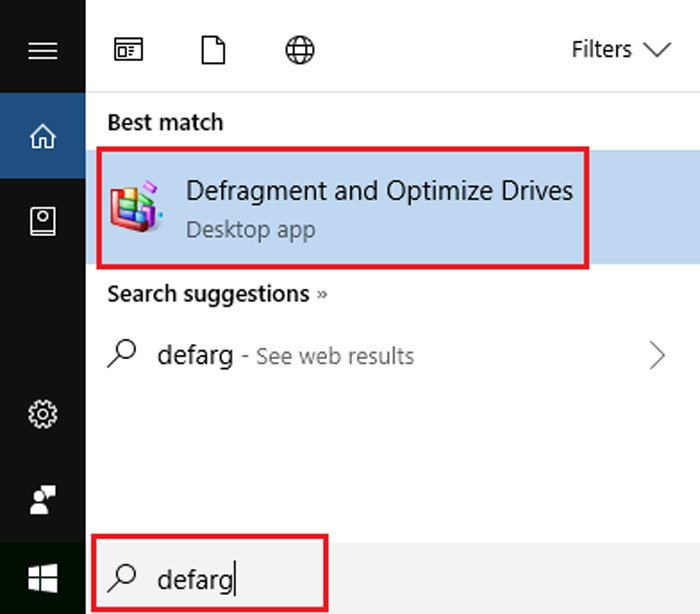Select the Home icon in the sidebar
The width and height of the screenshot is (700, 614).
point(42,137)
